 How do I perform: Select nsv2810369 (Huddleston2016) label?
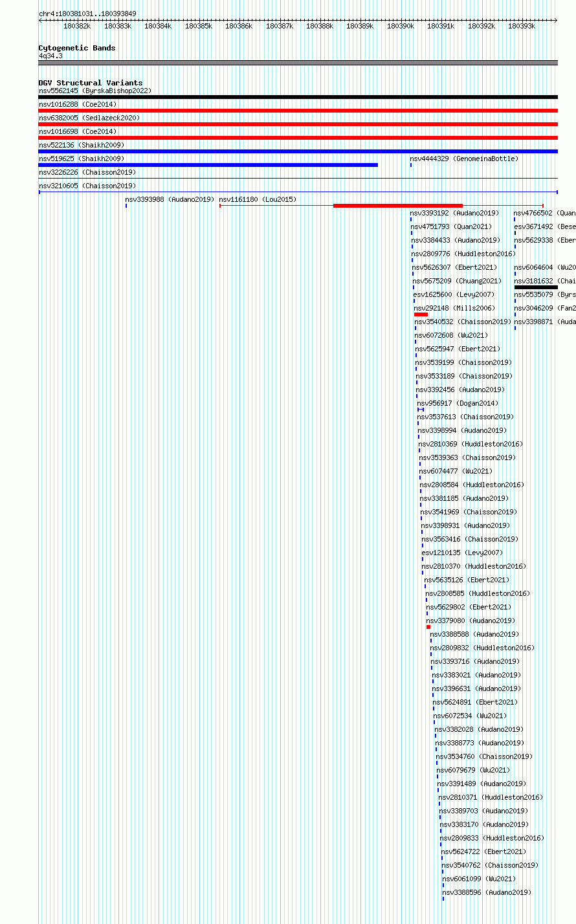pos(471,445)
